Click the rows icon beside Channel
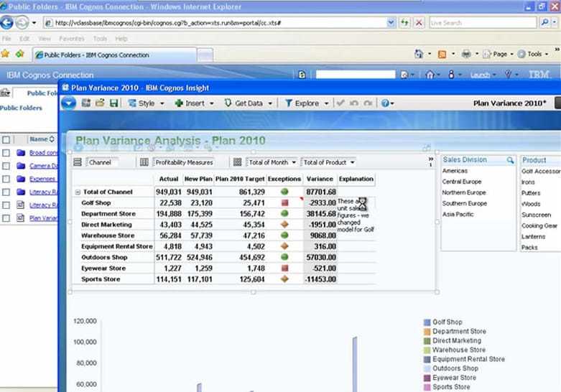The height and width of the screenshot is (392, 561). 78,162
